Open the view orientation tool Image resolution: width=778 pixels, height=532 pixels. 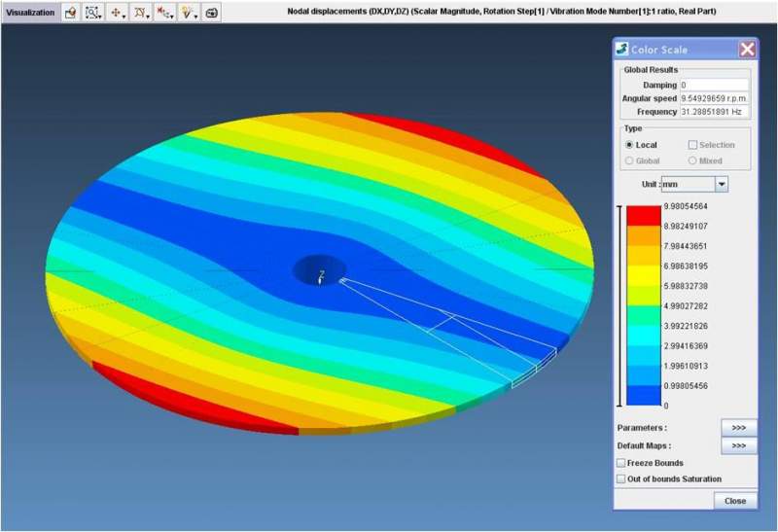tap(139, 13)
